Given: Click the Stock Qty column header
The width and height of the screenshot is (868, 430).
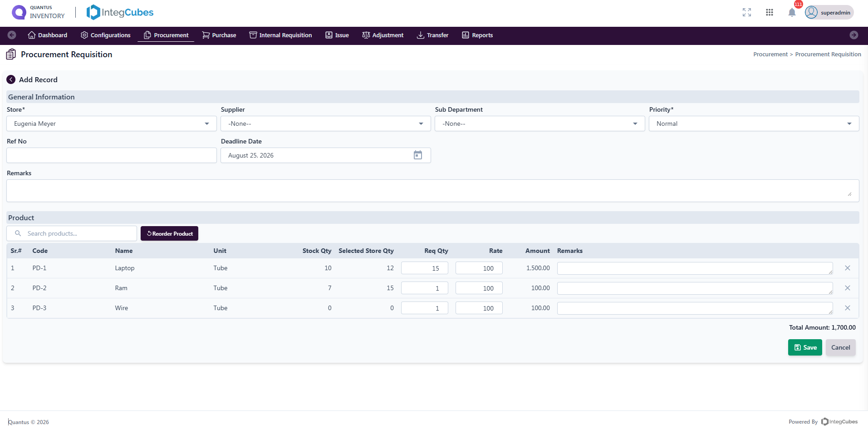Looking at the screenshot, I should click(x=317, y=251).
